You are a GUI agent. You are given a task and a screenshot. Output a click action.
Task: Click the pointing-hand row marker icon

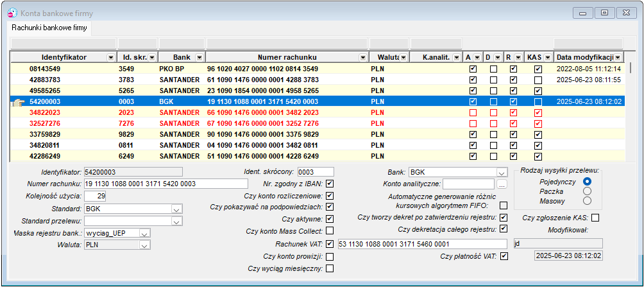(17, 101)
